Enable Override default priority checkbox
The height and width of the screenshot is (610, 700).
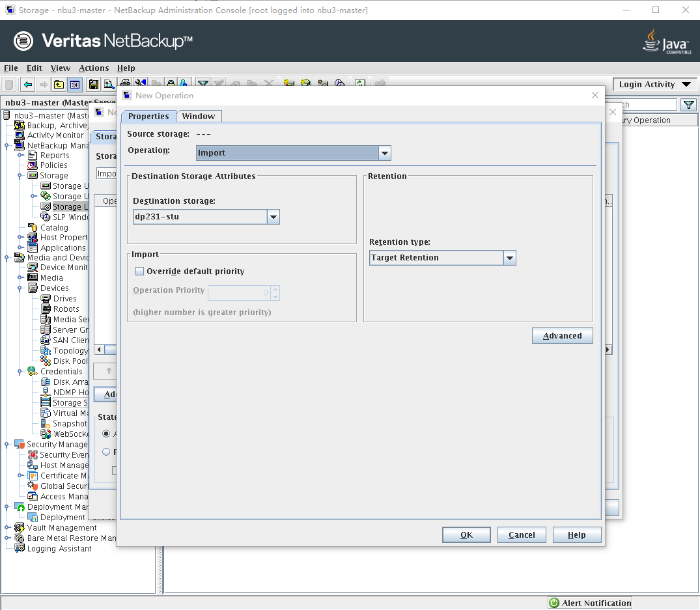coord(139,271)
